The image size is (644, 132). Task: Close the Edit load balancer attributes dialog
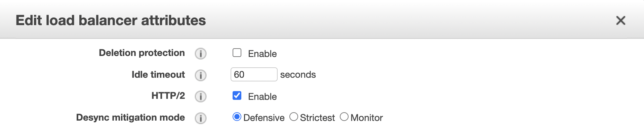620,20
